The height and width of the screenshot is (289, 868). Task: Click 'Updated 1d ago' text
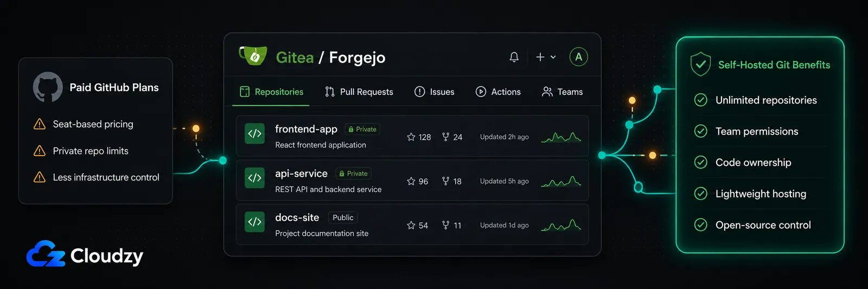[504, 225]
